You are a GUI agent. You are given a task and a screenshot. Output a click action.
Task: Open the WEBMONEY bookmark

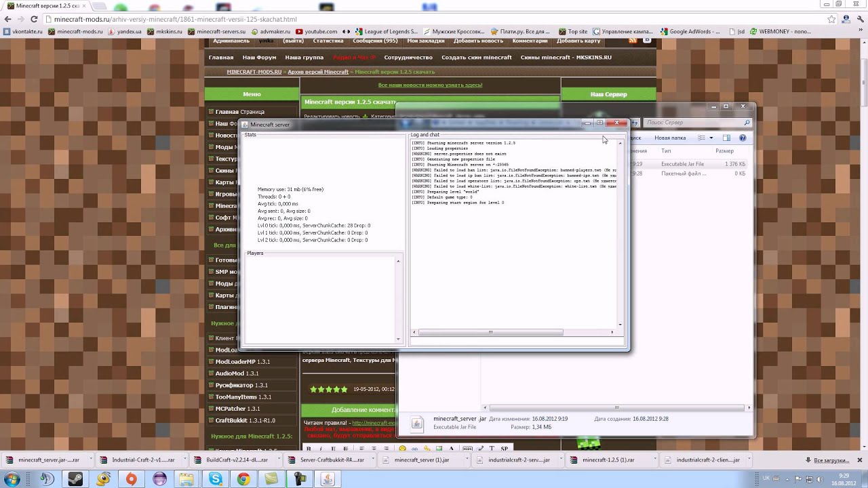[781, 31]
